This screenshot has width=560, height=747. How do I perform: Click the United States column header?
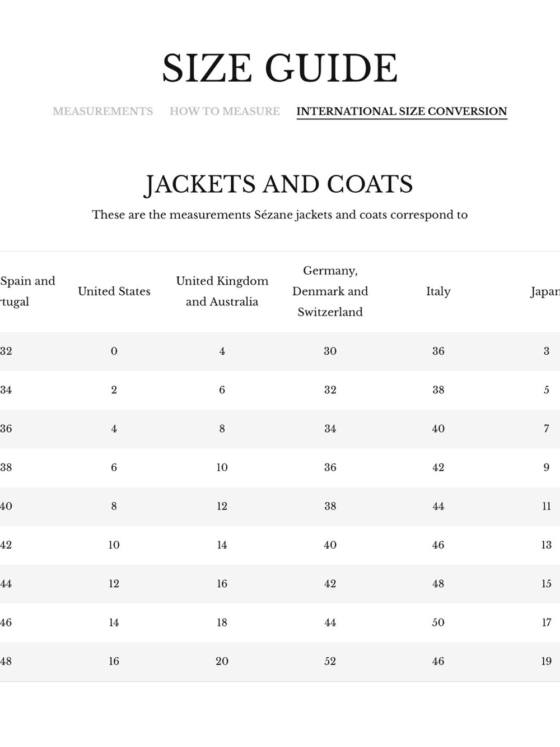point(114,291)
